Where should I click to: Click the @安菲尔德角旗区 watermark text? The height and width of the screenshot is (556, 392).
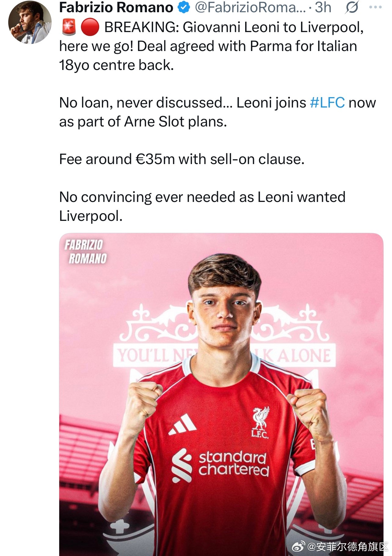[x=347, y=547]
